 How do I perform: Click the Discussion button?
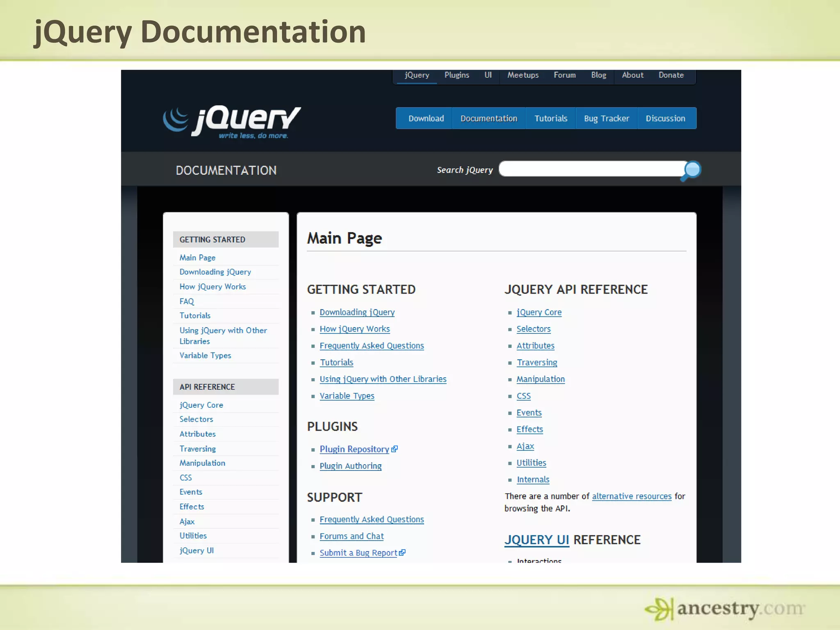(667, 119)
